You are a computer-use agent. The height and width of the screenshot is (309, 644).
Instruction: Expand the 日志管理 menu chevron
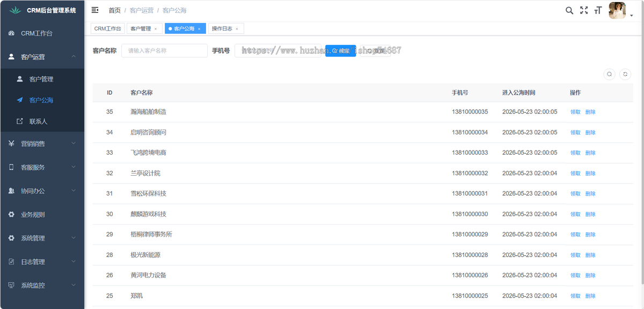74,262
